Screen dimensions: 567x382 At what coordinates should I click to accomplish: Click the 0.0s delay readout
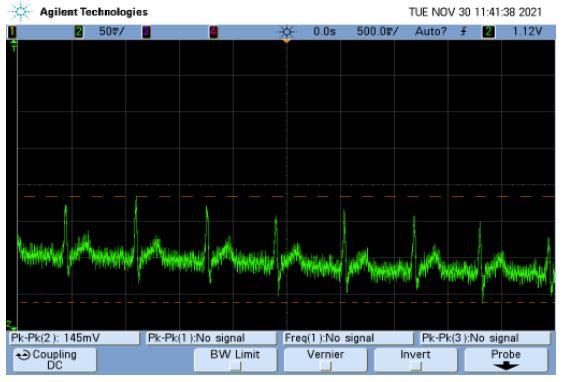tap(324, 32)
